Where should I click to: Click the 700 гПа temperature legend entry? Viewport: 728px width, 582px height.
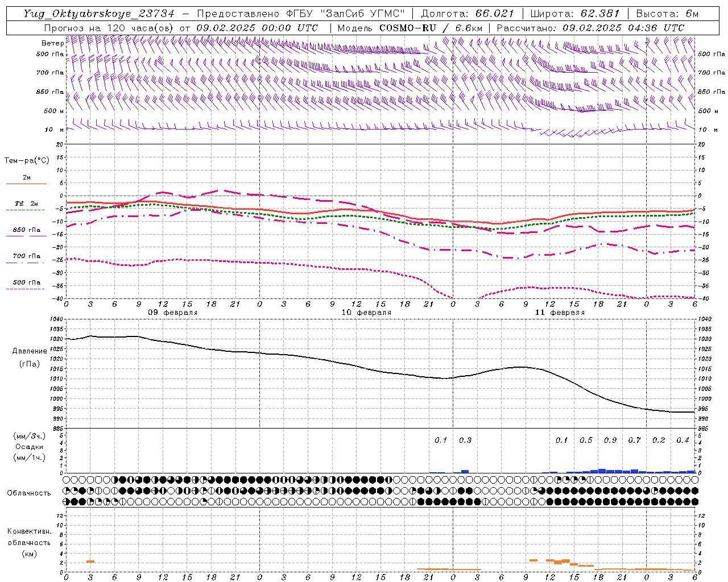(x=27, y=256)
